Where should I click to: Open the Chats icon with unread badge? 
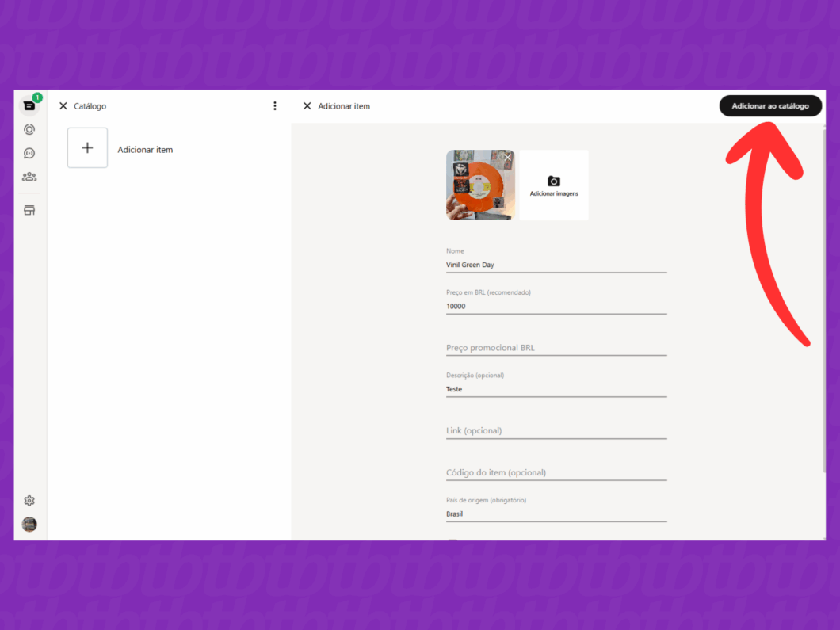click(29, 105)
